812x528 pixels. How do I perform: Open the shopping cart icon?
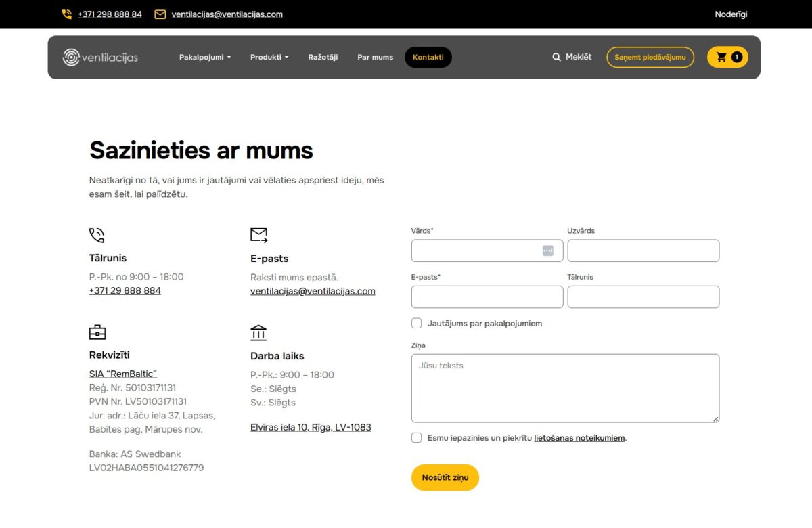(721, 58)
